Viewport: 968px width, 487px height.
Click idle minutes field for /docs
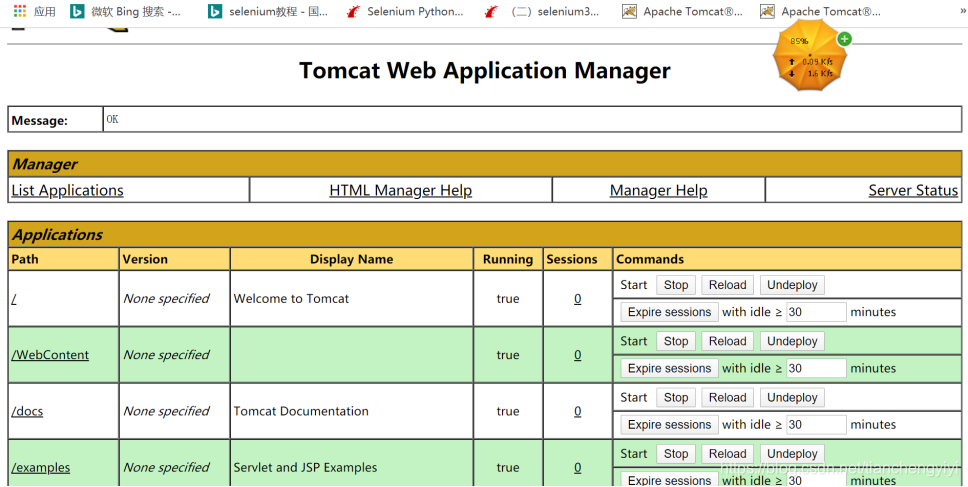[x=816, y=425]
